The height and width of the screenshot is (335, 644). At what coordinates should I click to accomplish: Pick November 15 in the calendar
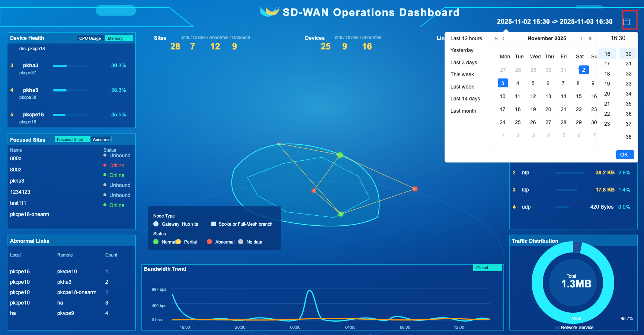pos(579,96)
